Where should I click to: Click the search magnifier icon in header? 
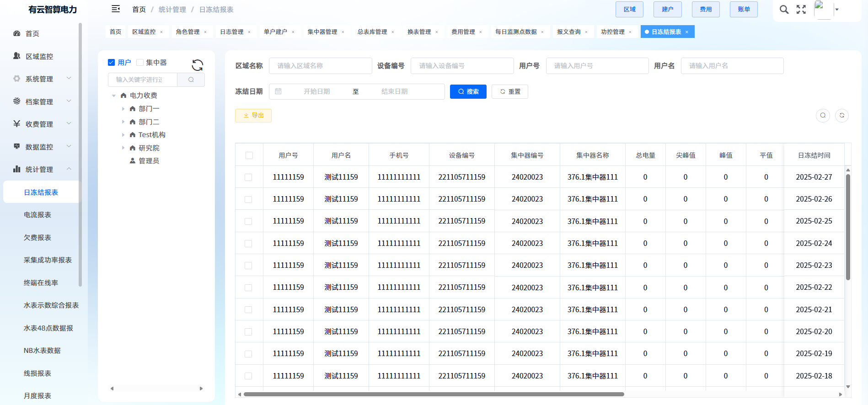click(784, 10)
